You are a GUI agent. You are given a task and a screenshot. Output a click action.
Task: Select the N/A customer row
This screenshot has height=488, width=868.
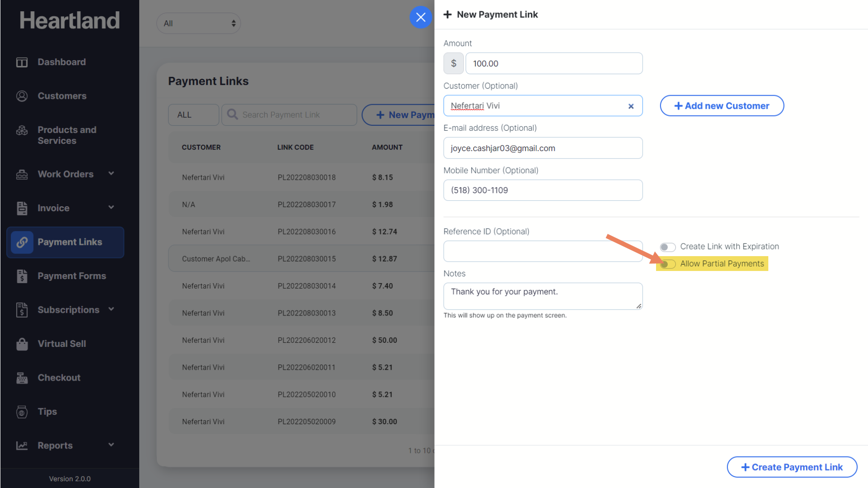(x=301, y=204)
